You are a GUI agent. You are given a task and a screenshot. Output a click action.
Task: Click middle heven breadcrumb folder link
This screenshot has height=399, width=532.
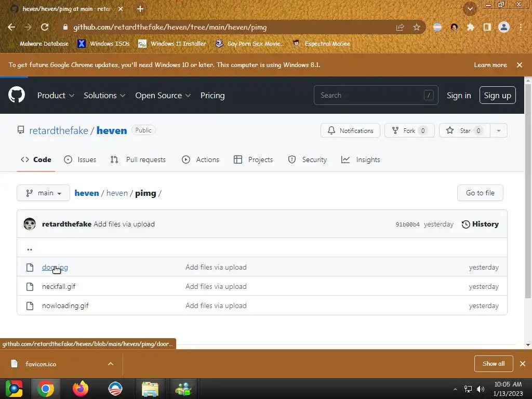point(117,193)
